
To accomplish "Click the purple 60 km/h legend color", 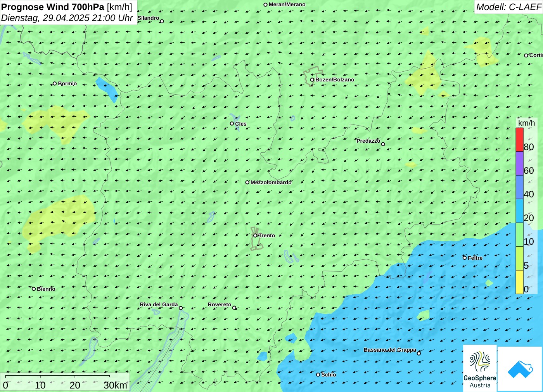I will click(x=519, y=163).
